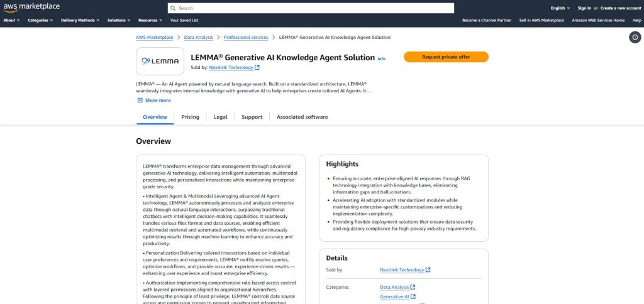Open the About dropdown menu

pyautogui.click(x=11, y=20)
